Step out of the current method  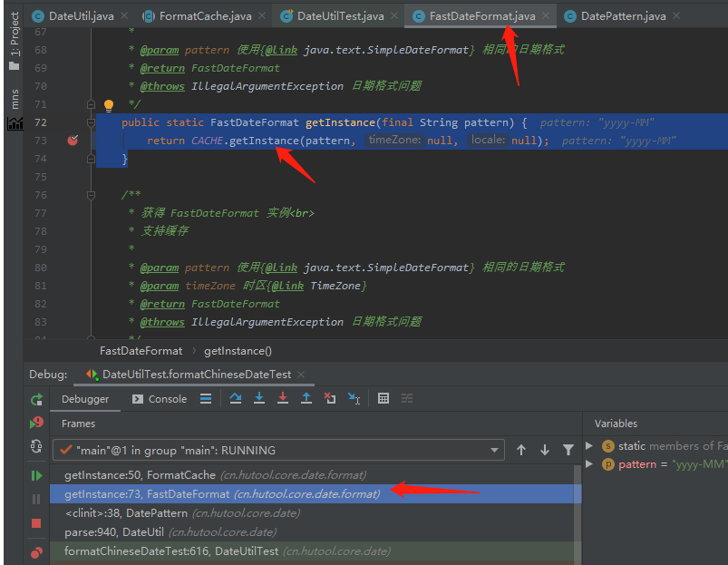pos(306,399)
